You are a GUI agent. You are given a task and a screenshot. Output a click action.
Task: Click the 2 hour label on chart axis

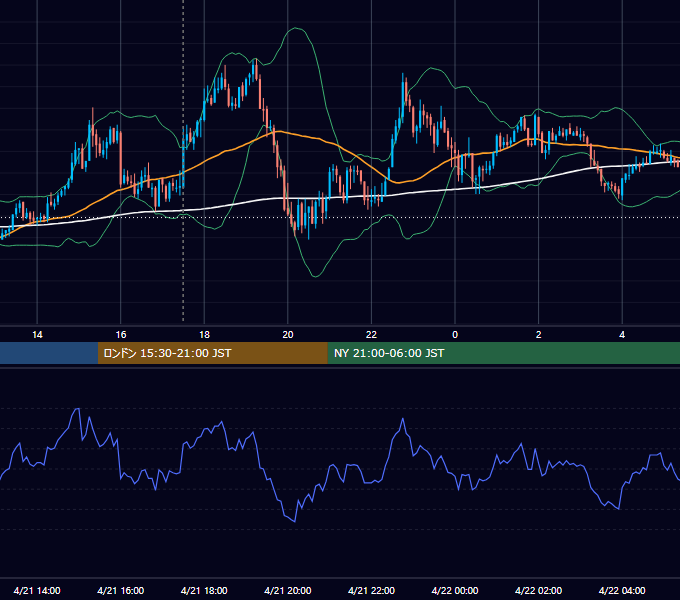[x=539, y=335]
